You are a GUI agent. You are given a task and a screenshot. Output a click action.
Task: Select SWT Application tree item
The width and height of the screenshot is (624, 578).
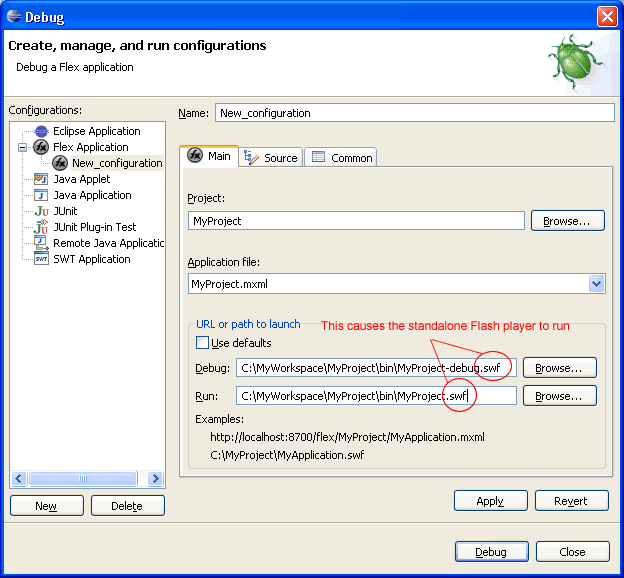point(92,259)
